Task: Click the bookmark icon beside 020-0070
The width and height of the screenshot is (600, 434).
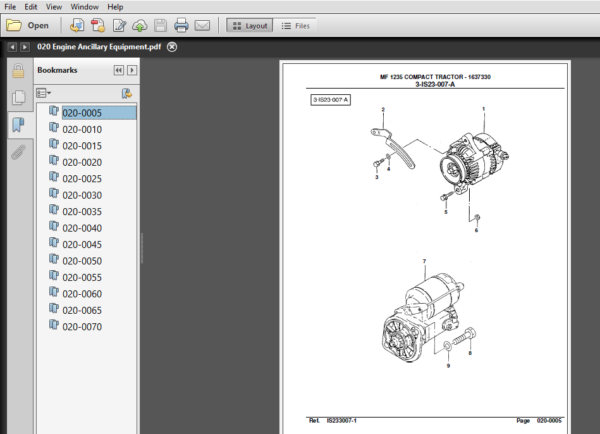Action: coord(54,325)
